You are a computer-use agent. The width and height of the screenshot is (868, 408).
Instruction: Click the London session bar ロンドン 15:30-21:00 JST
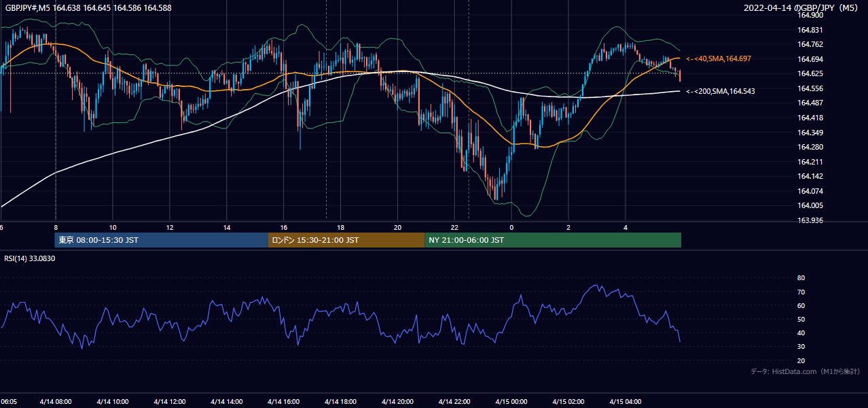pyautogui.click(x=346, y=240)
